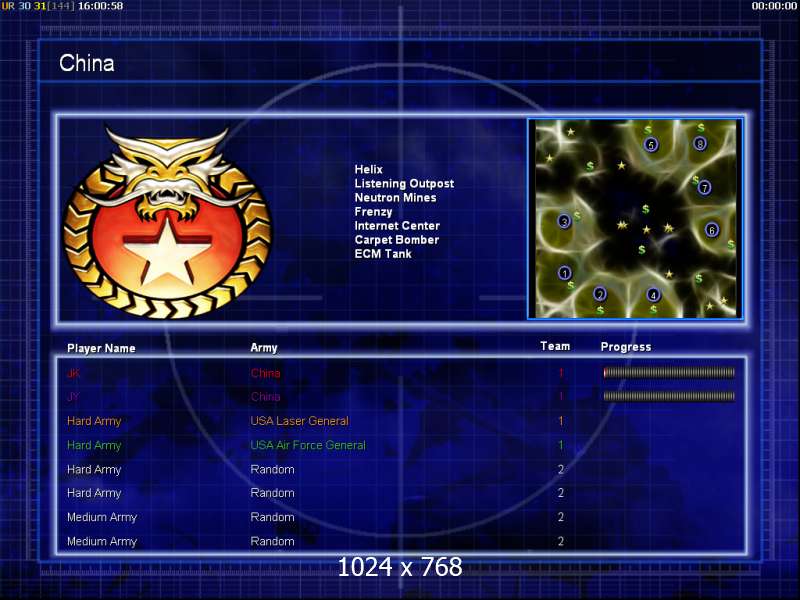Screen dimensions: 800x600
Task: Click the Frenzy ability entry
Action: tap(373, 212)
